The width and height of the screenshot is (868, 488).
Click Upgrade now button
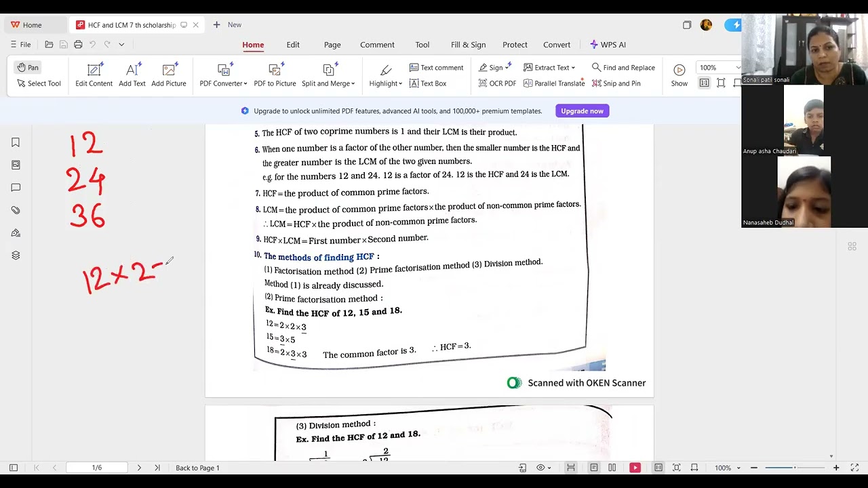582,110
